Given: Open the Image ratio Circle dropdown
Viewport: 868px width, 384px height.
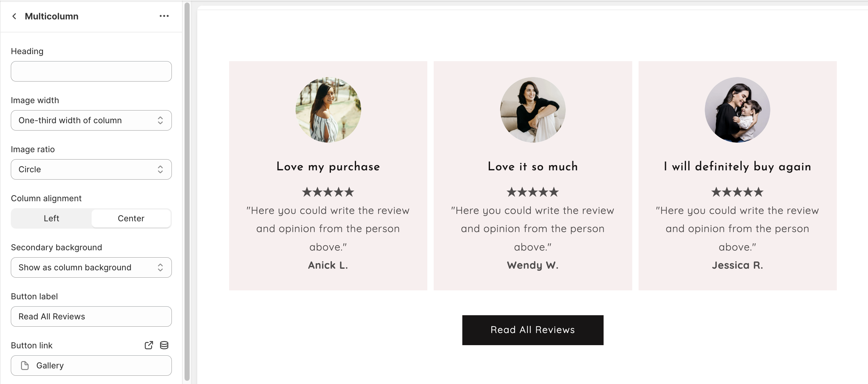Looking at the screenshot, I should click(91, 169).
